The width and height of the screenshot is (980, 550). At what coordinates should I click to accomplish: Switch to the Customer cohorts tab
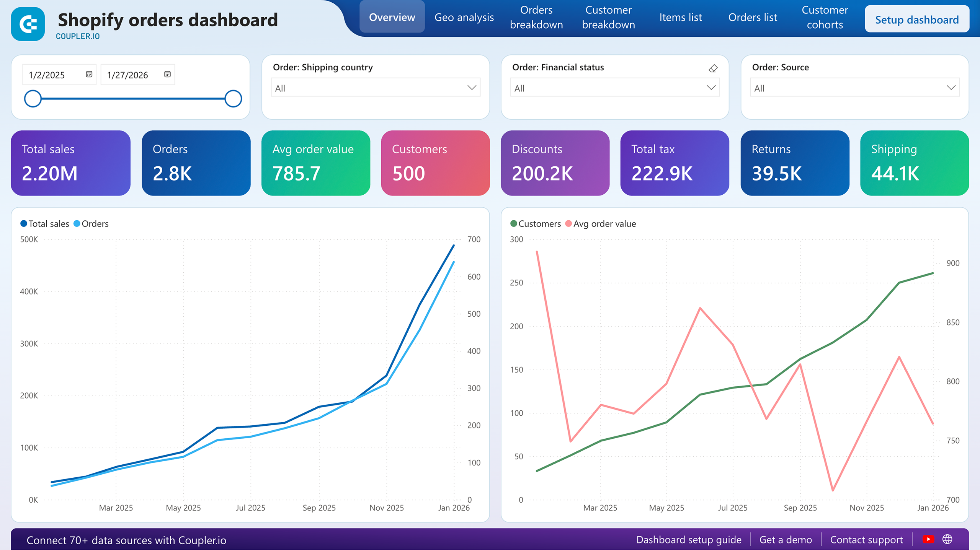825,18
